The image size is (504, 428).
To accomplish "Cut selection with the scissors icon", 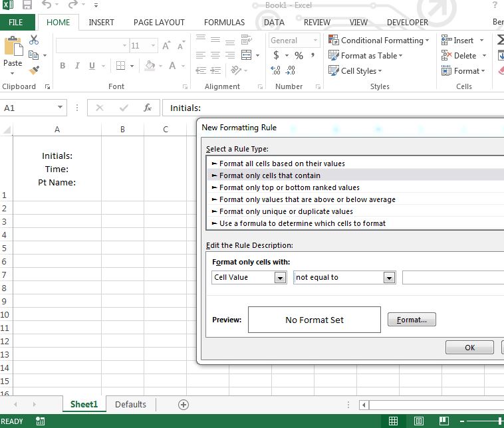I will point(34,40).
